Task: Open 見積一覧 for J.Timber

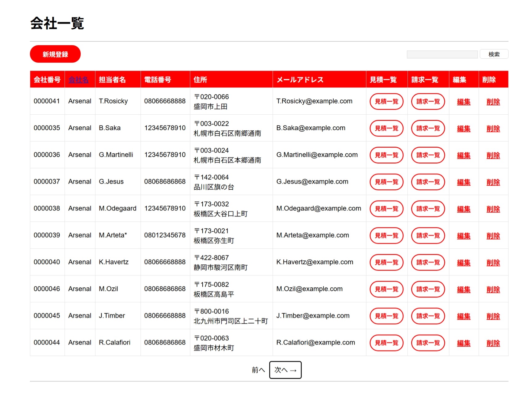Action: pos(386,316)
